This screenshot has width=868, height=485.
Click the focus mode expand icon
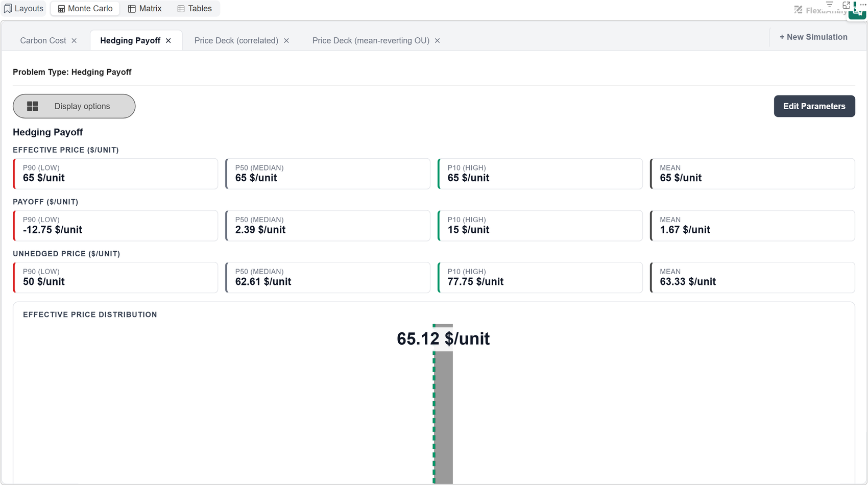[846, 5]
